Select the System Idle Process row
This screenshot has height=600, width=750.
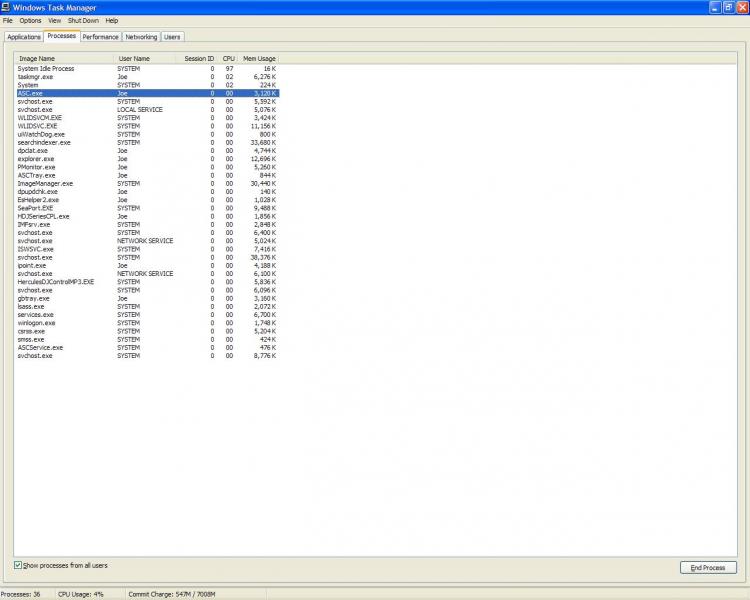[147, 68]
